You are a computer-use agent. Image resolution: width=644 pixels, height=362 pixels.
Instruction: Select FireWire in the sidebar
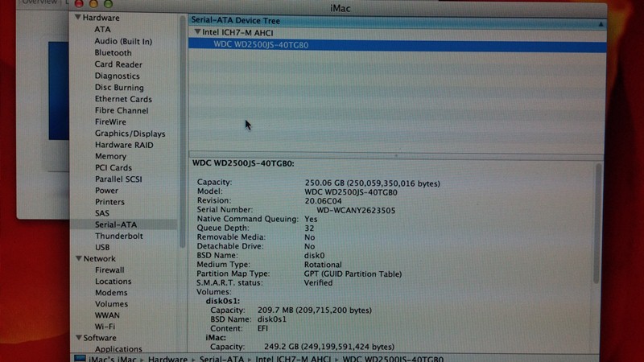(x=110, y=122)
